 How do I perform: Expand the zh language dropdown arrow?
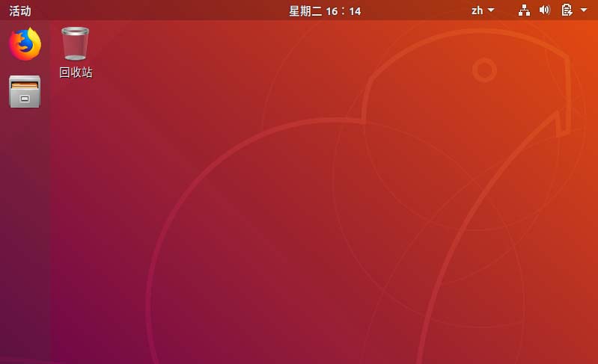[x=491, y=10]
